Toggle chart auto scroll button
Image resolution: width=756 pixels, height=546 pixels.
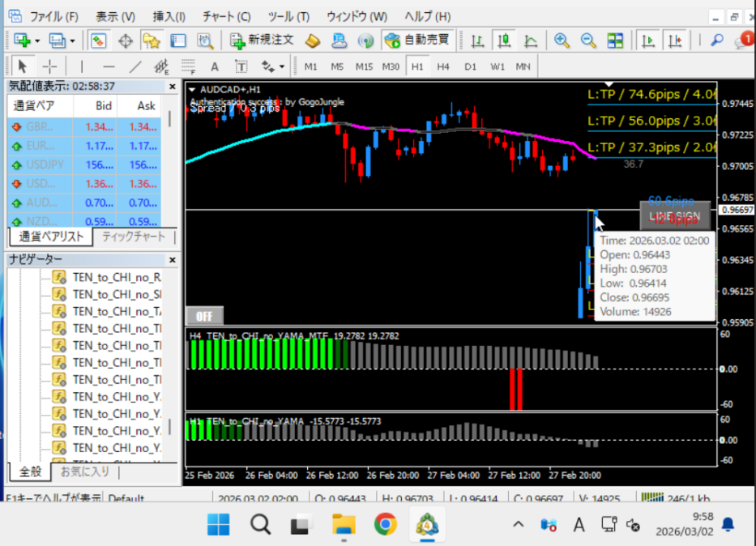(647, 41)
